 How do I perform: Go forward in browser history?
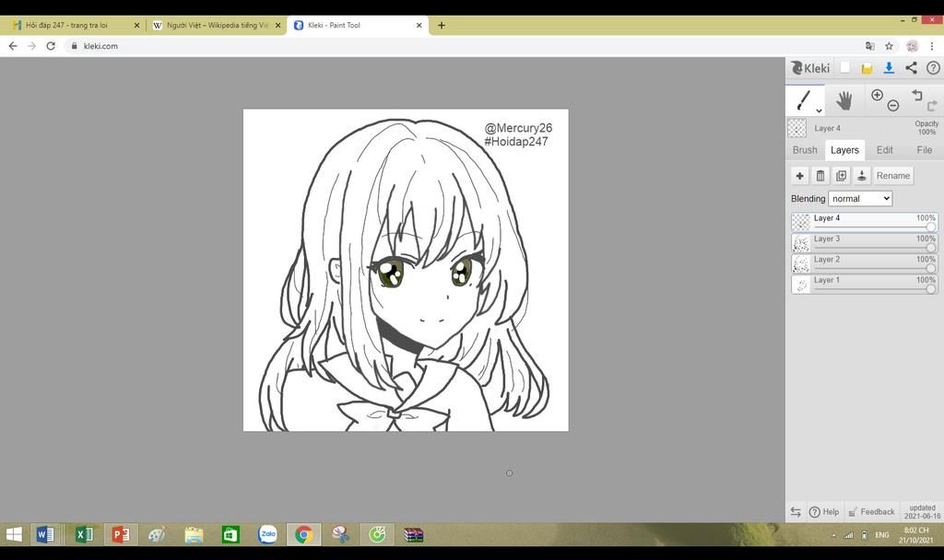click(x=32, y=46)
